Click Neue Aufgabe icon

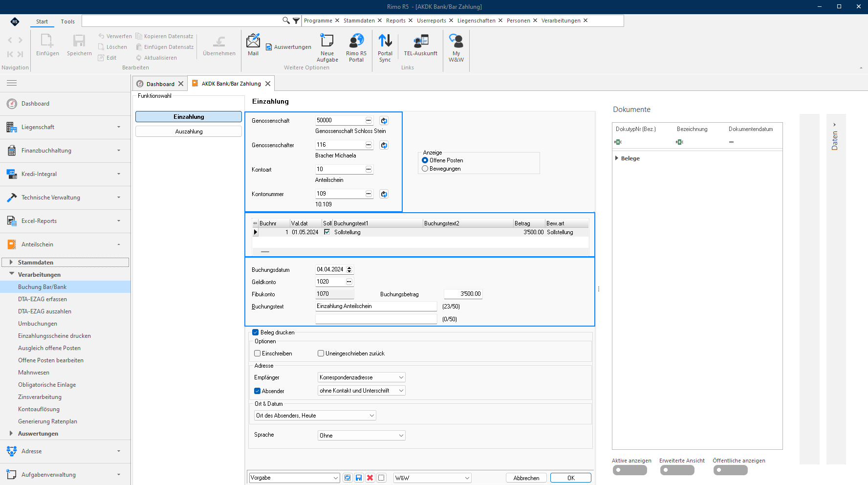click(x=327, y=47)
